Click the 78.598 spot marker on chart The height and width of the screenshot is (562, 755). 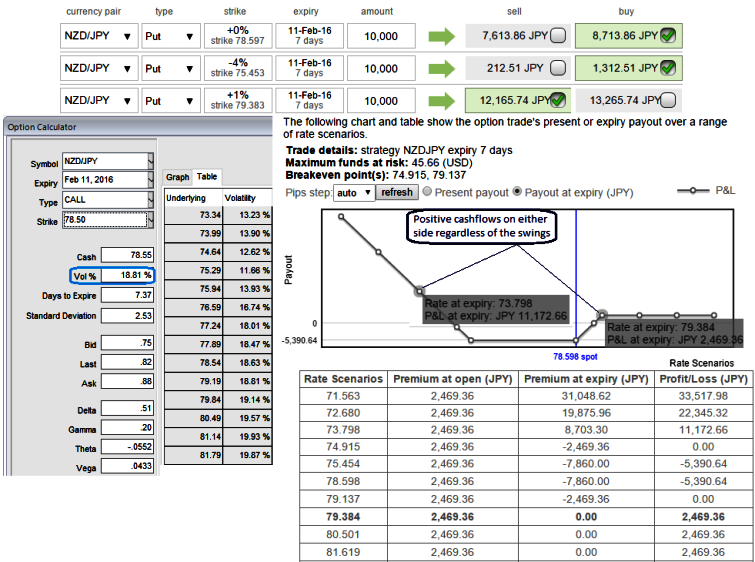[x=574, y=355]
